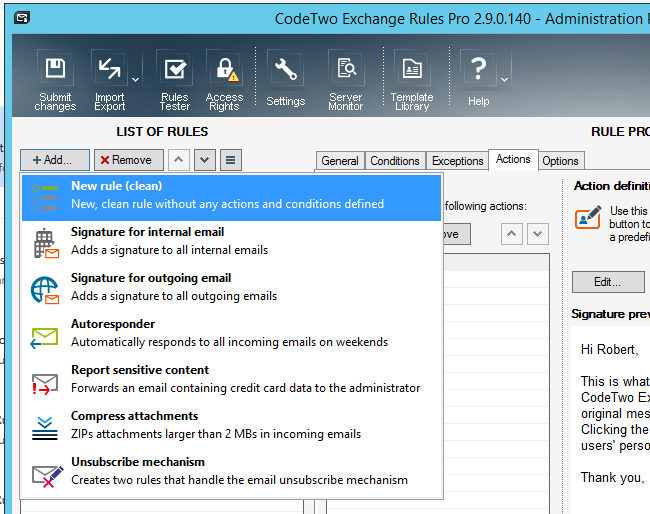Screen dimensions: 650x514
Task: Open the Template Library
Action: click(412, 80)
